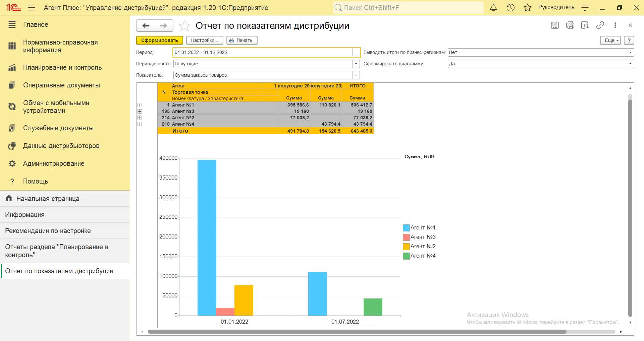
Task: Add report to favorites star icon
Action: [x=184, y=26]
